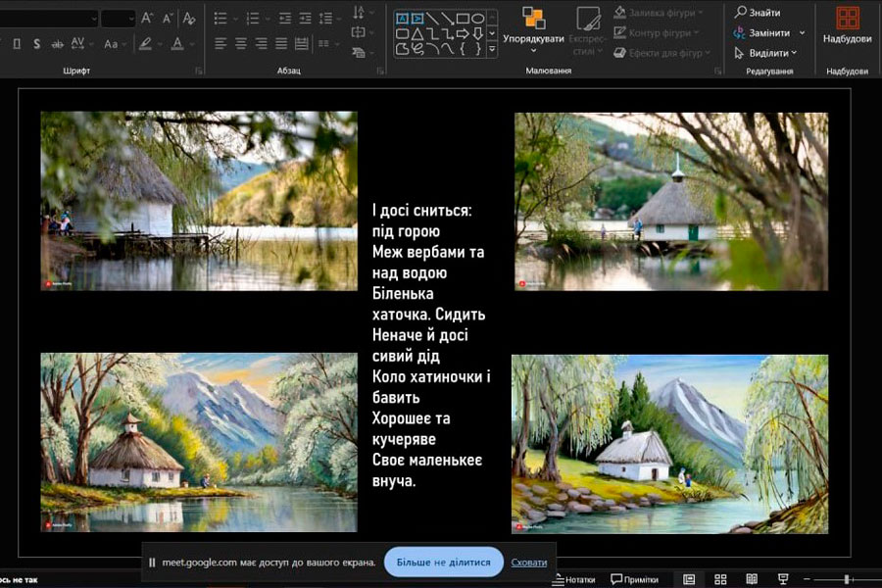Switch to Slide Sorter view
This screenshot has height=588, width=882.
[720, 579]
